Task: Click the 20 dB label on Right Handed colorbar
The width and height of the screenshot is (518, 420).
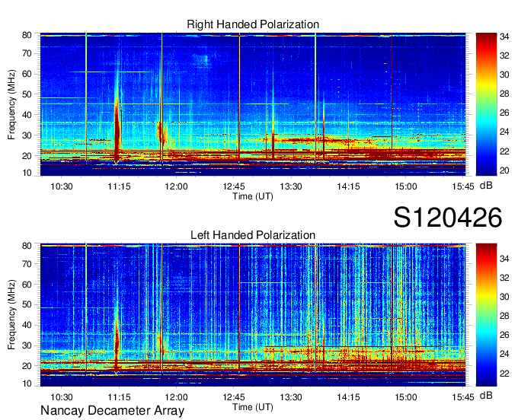Action: (x=504, y=170)
